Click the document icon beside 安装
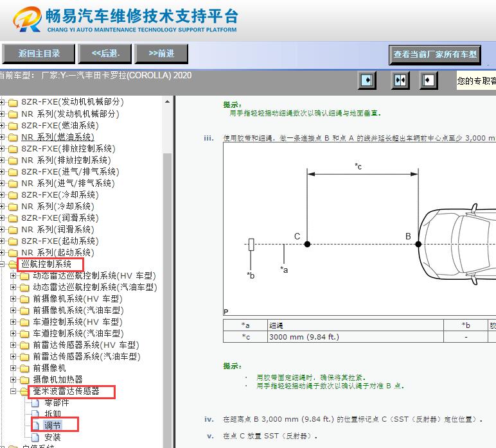The image size is (496, 448). pyautogui.click(x=36, y=438)
